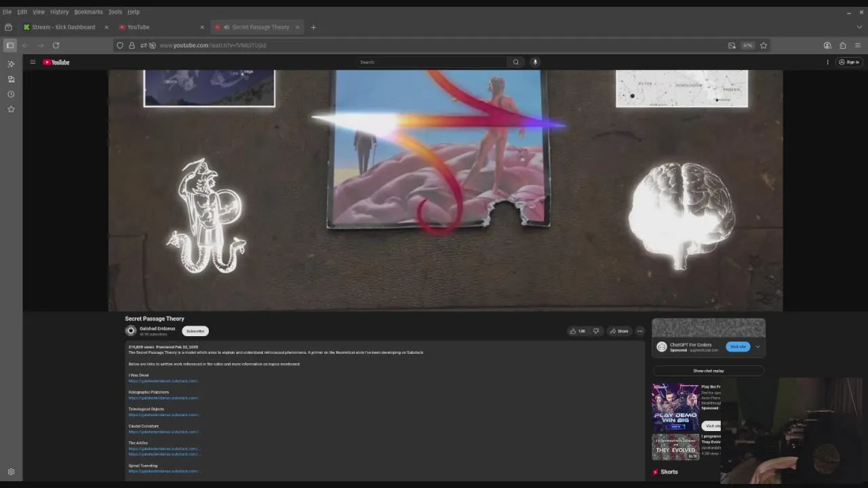This screenshot has width=868, height=488.
Task: Close the Stream - Kick Dashboard tab
Action: pyautogui.click(x=106, y=27)
